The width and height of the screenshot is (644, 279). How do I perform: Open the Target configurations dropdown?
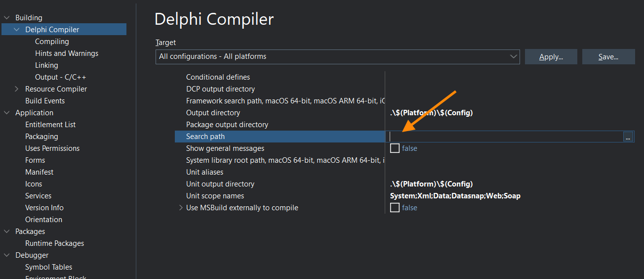pyautogui.click(x=514, y=57)
